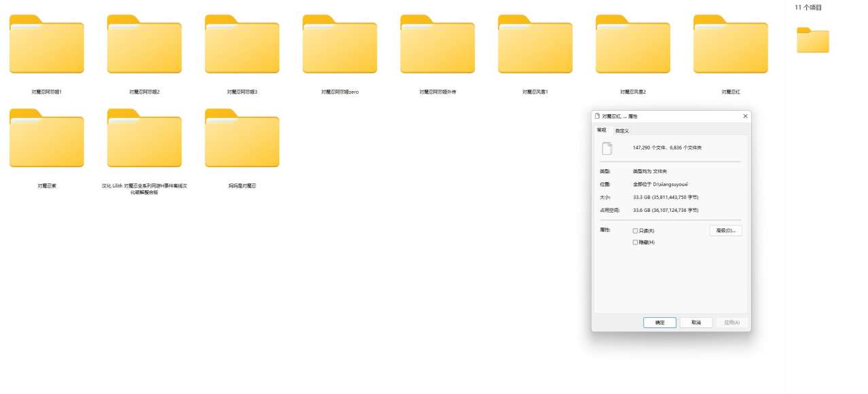Enable the 只读(R) read-only checkbox

tap(636, 231)
